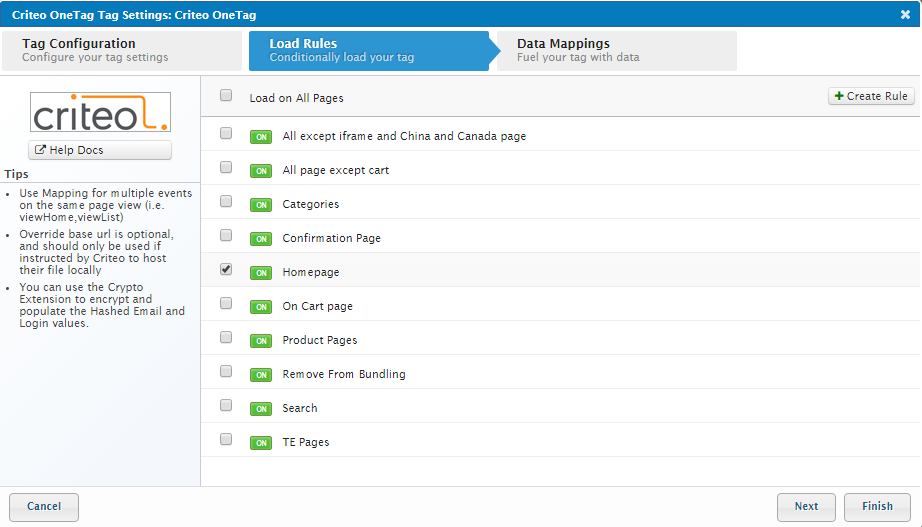
Task: Click the 'Search' rule name
Action: click(300, 408)
